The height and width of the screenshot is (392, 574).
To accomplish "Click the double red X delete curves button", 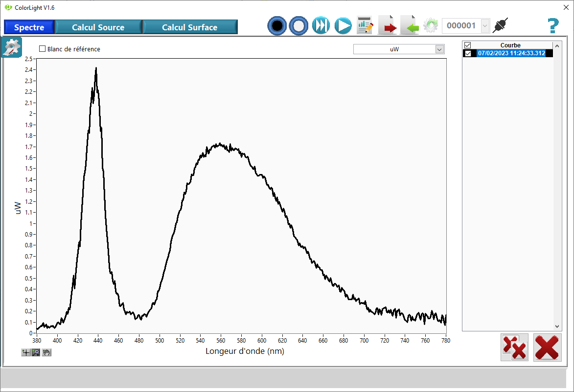I will [x=514, y=348].
